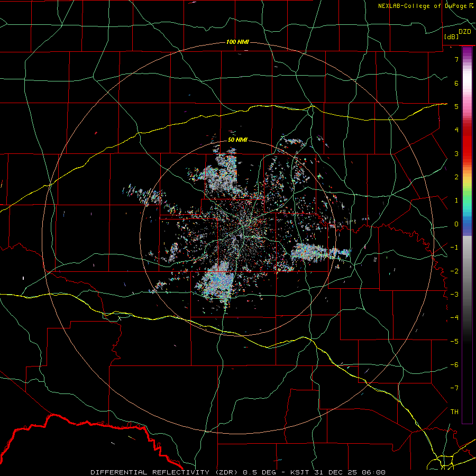Click the -7 value on the color scale
Image resolution: width=476 pixels, height=476 pixels.
[x=454, y=388]
